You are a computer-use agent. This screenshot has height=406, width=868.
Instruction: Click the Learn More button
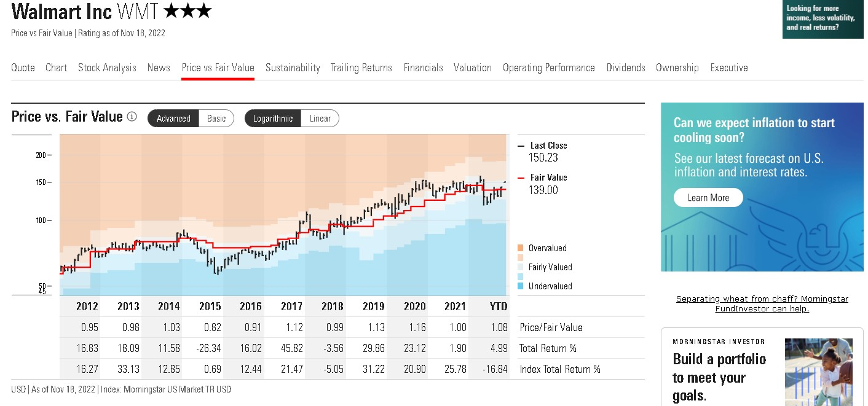pos(708,198)
